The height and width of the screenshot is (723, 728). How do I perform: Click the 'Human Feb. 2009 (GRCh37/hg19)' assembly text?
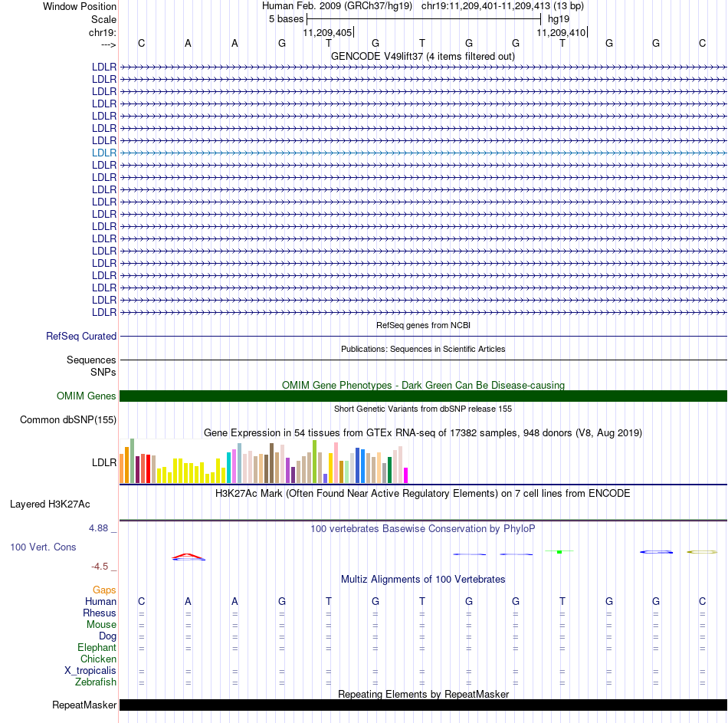(x=337, y=6)
